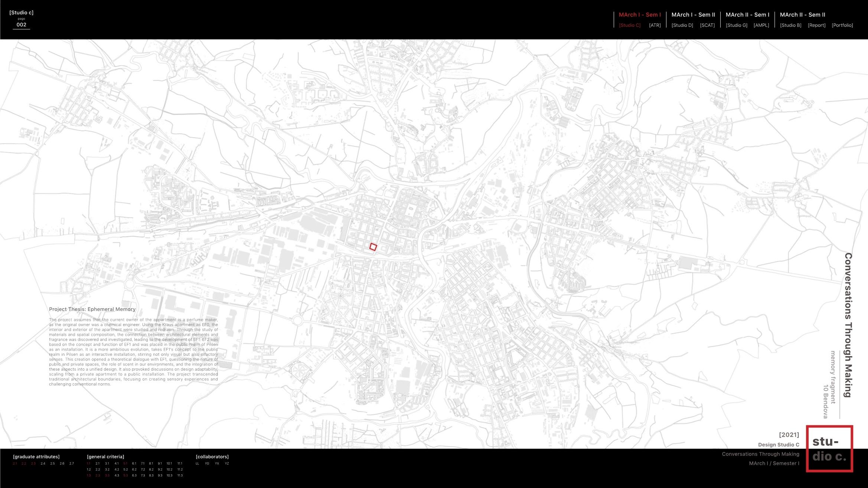Click the red site marker on map

373,247
